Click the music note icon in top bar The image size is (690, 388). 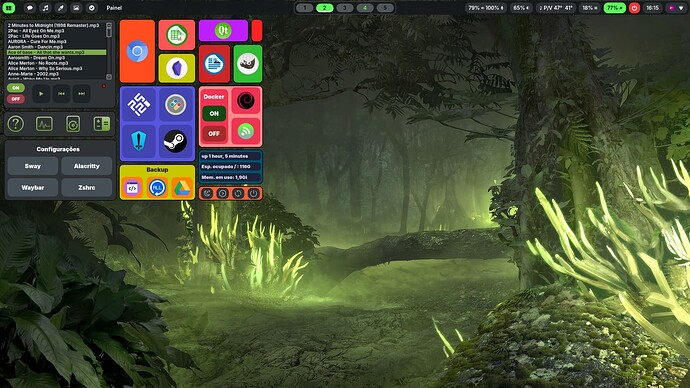click(x=45, y=7)
